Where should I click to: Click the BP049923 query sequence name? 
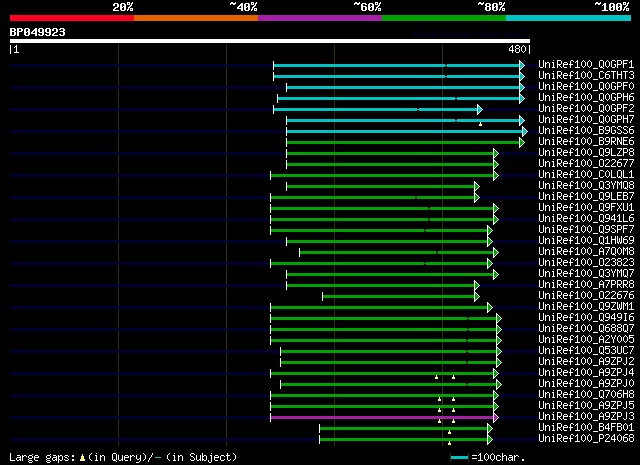tap(38, 32)
